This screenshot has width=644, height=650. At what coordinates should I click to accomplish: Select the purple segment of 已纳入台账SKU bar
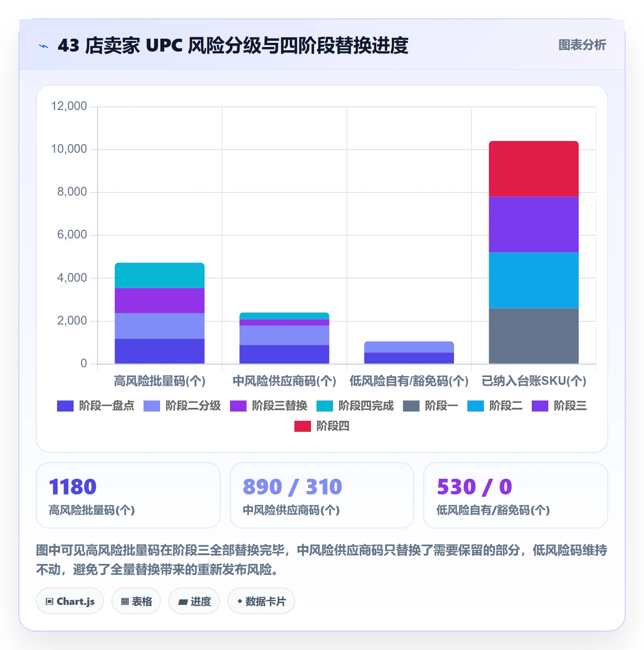coord(534,225)
